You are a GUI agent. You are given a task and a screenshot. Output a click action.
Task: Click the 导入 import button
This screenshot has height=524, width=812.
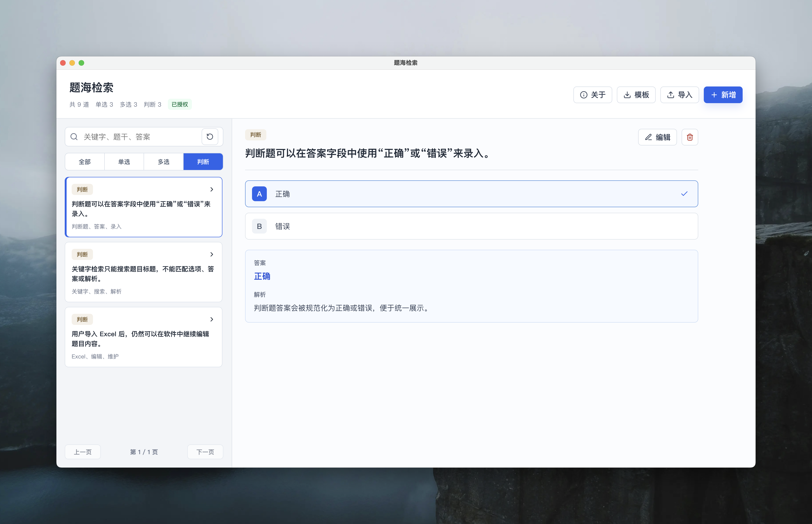pos(680,95)
